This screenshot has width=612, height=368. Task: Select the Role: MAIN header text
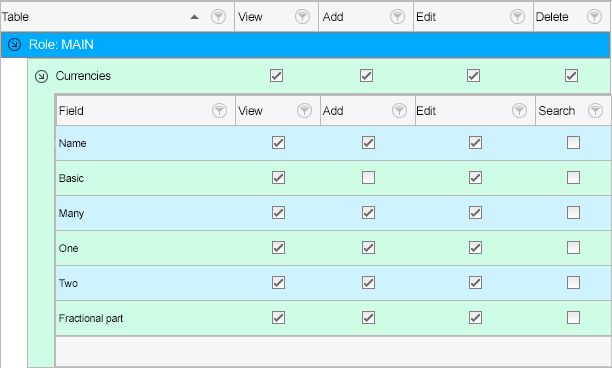pos(61,44)
